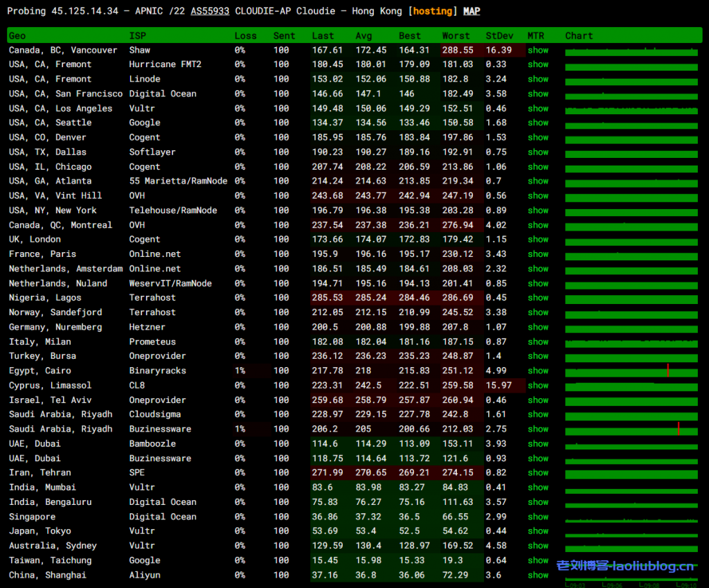Show MTR for Singapore Digital Ocean
This screenshot has height=588, width=709.
click(x=537, y=517)
